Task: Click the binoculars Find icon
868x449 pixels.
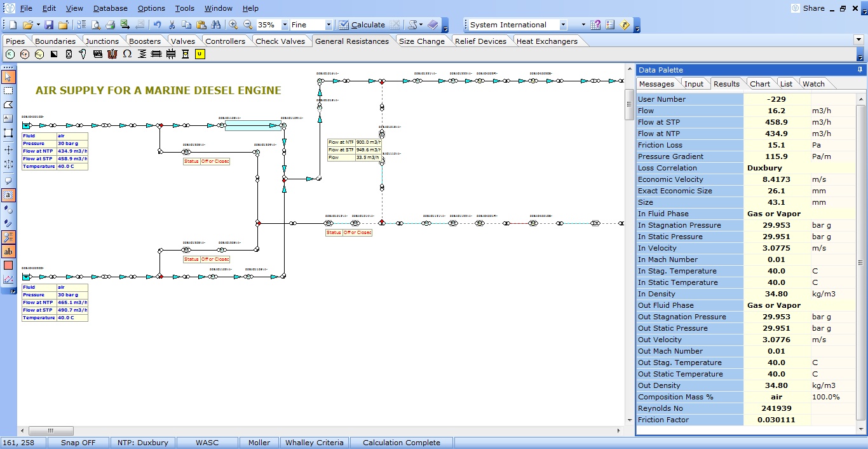Action: click(x=216, y=25)
